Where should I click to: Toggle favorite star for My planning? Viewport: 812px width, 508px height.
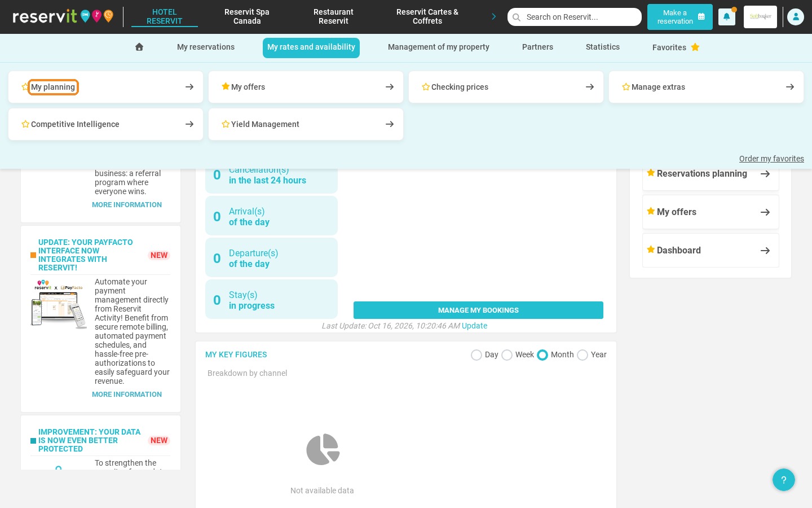(x=25, y=87)
